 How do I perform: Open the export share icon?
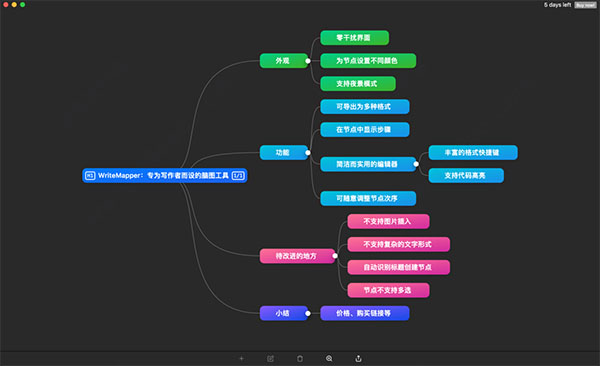(358, 359)
